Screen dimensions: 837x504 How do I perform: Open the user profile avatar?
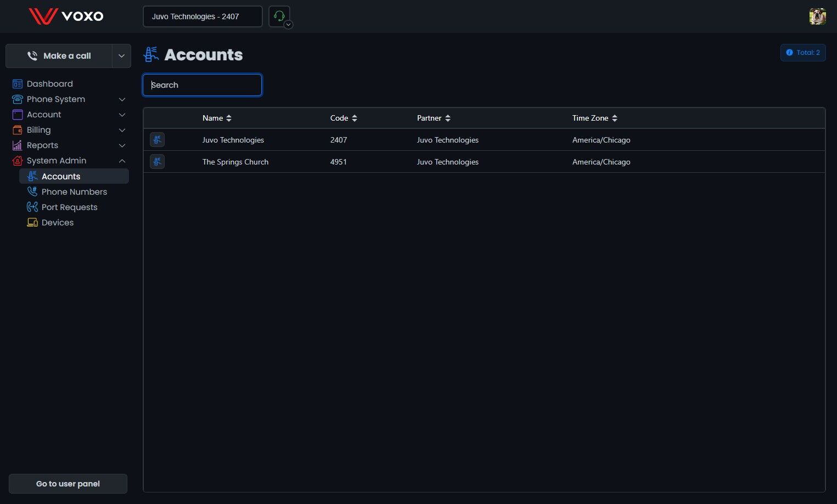click(x=817, y=16)
